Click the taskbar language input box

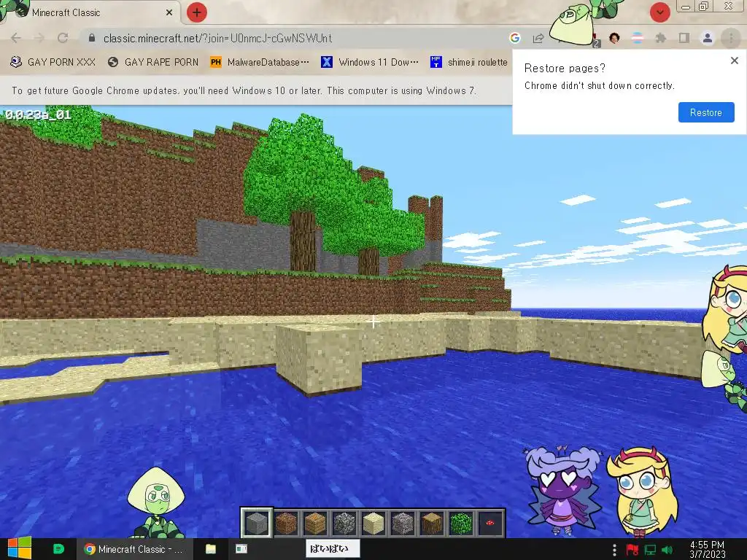click(332, 548)
